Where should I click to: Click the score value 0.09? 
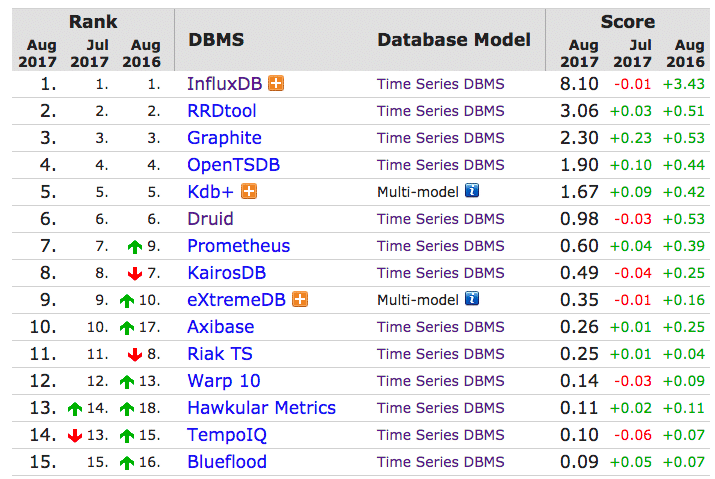click(x=579, y=462)
